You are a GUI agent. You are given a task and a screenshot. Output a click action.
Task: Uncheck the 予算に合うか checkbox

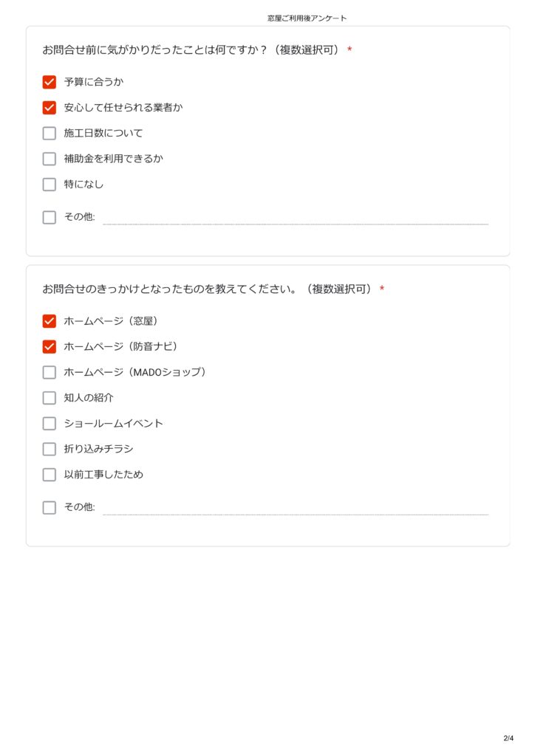click(x=50, y=82)
